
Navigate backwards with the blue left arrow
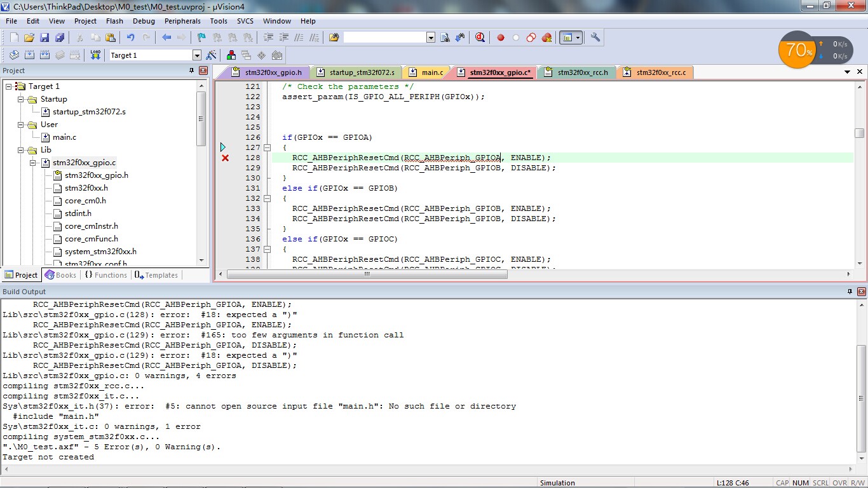[x=166, y=37]
